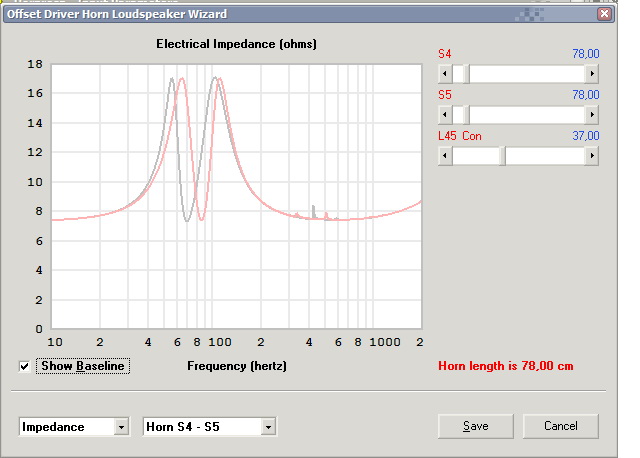Click right arrow of S4 slider
This screenshot has height=458, width=640.
pyautogui.click(x=591, y=74)
